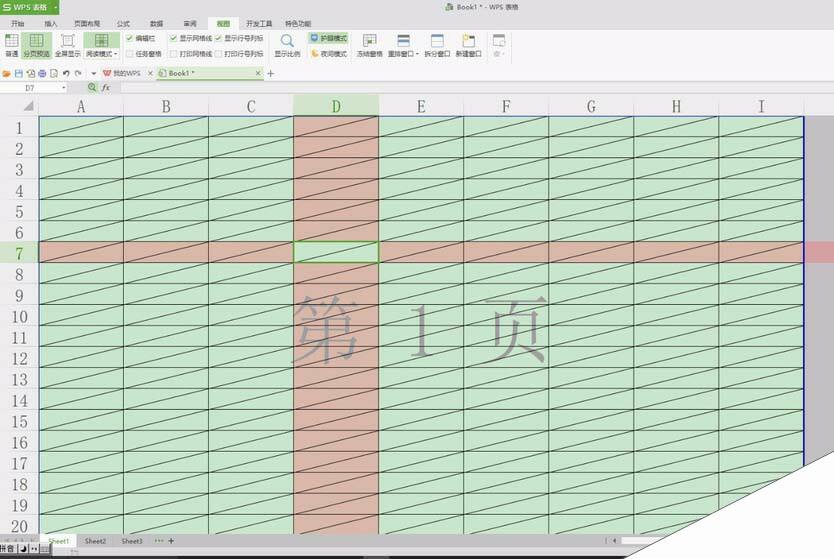Switch to Normal (普通) view
Viewport: 834px width, 559px height.
(11, 45)
